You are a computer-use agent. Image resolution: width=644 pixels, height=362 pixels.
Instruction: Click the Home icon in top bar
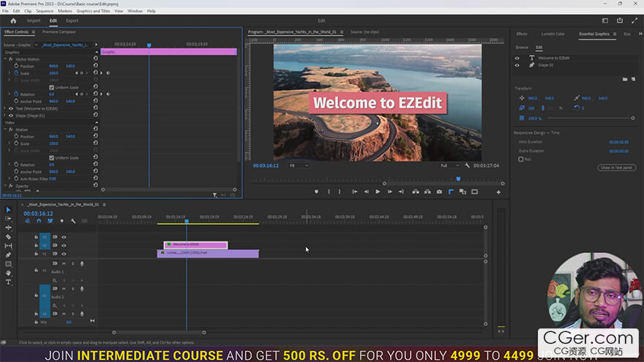pos(14,20)
